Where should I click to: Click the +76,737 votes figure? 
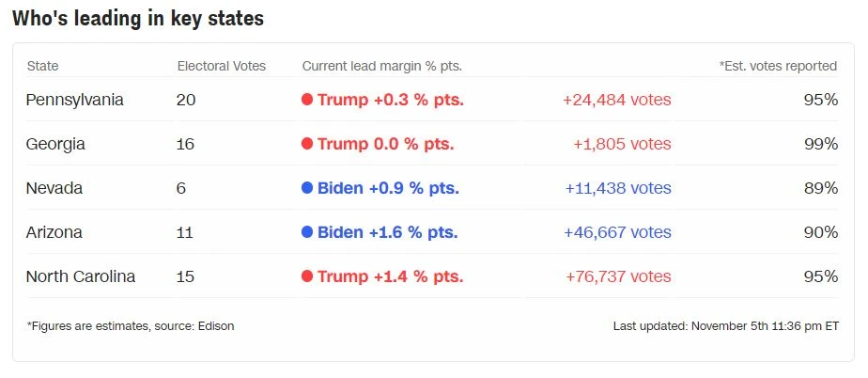coord(618,276)
